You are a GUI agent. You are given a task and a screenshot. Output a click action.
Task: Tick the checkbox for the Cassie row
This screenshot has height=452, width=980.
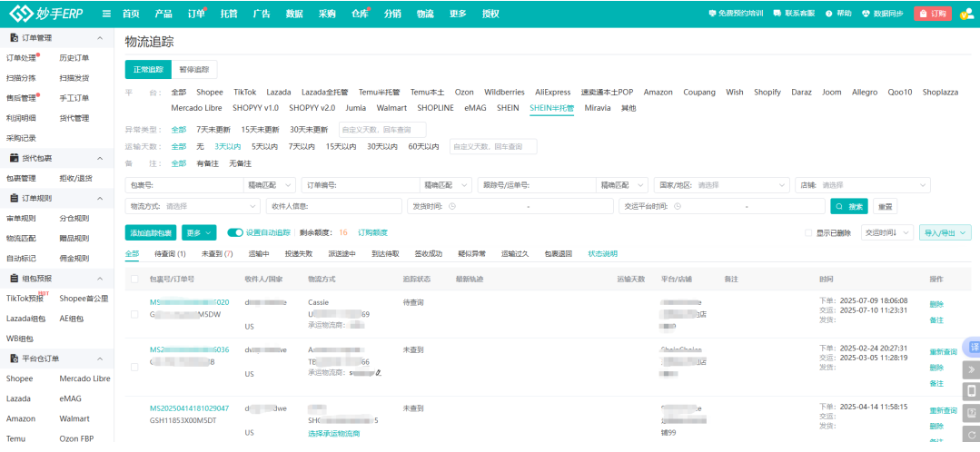134,315
